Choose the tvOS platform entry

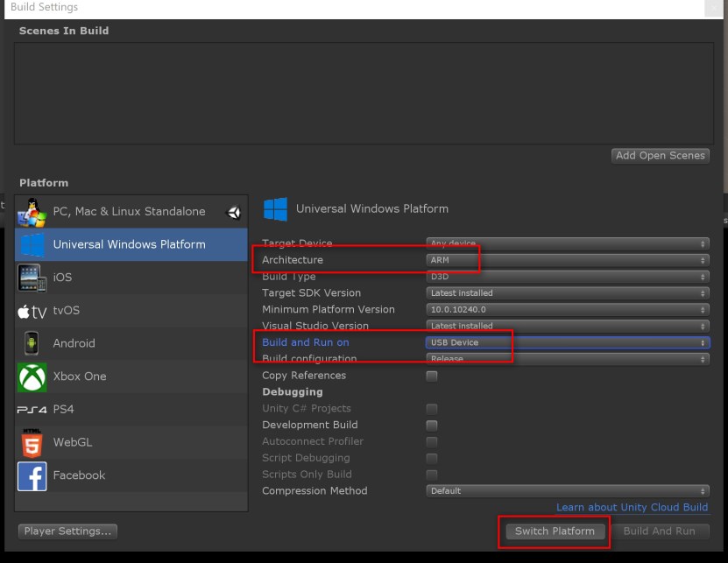[x=131, y=311]
